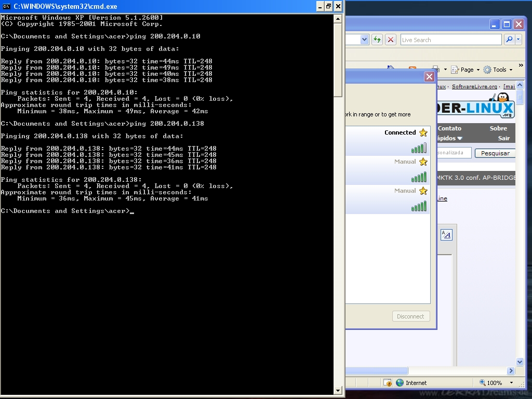Click the cmd.exe title bar icon

(x=6, y=6)
